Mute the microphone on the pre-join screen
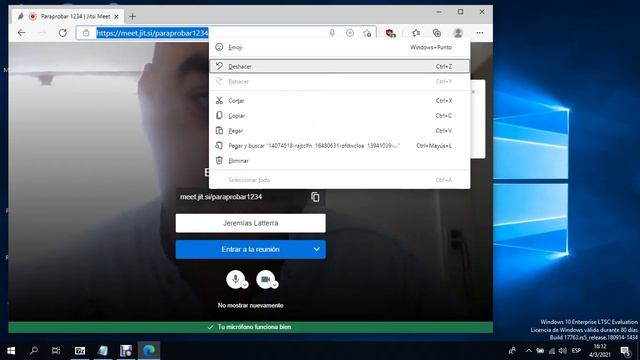Viewport: 640px width, 360px height. click(236, 279)
